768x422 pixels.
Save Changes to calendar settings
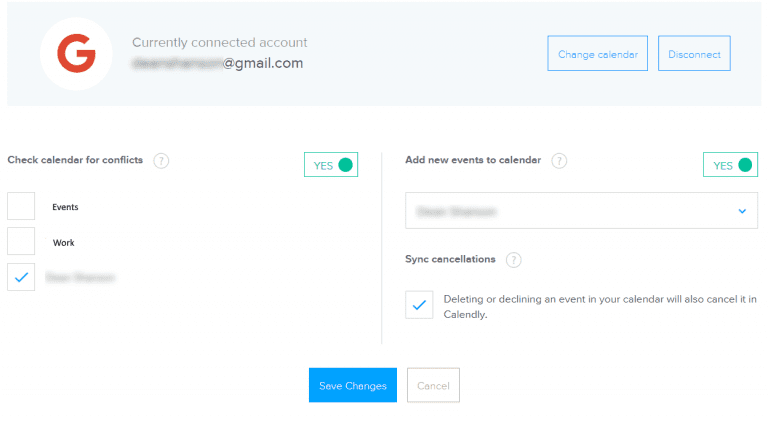coord(353,385)
